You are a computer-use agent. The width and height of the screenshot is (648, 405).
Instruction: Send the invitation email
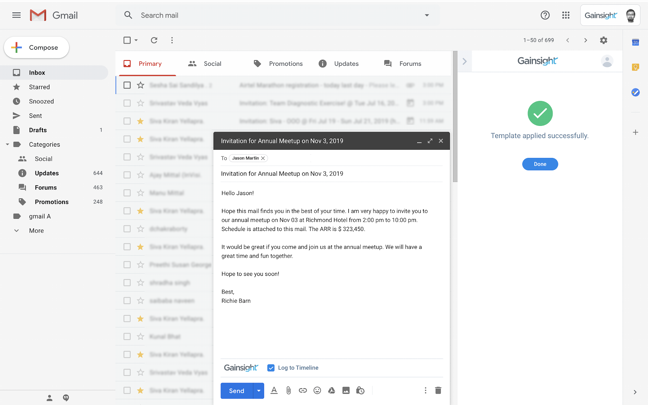(x=236, y=391)
